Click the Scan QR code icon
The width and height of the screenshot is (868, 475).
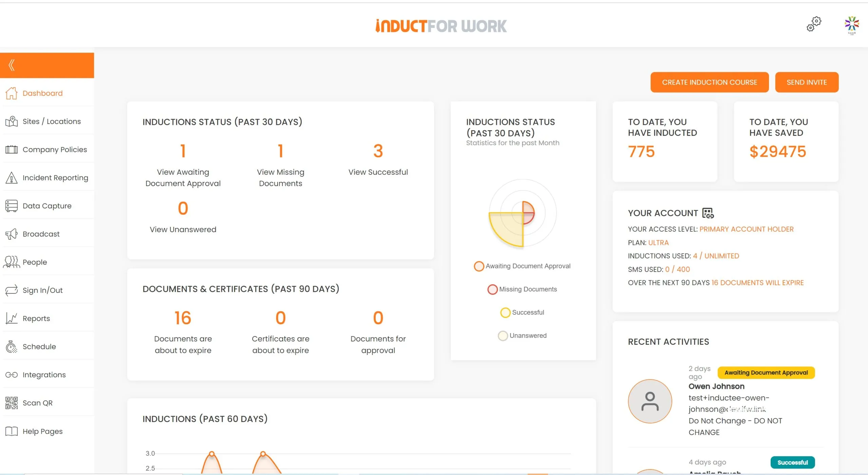12,403
